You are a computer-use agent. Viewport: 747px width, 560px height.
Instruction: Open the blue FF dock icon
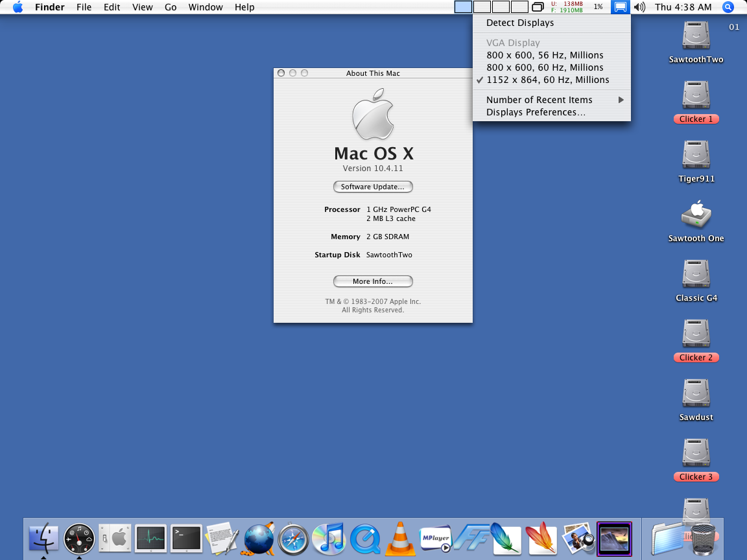(x=471, y=537)
